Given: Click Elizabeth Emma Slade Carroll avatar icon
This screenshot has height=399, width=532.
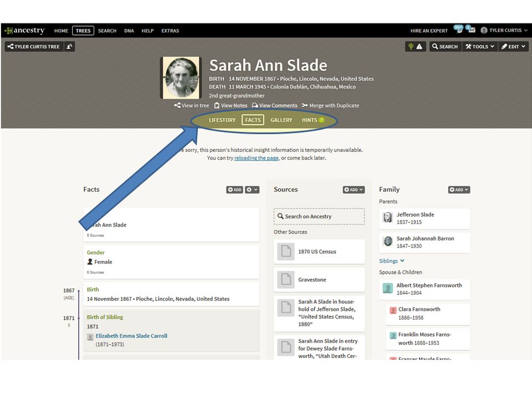Looking at the screenshot, I should click(x=90, y=336).
